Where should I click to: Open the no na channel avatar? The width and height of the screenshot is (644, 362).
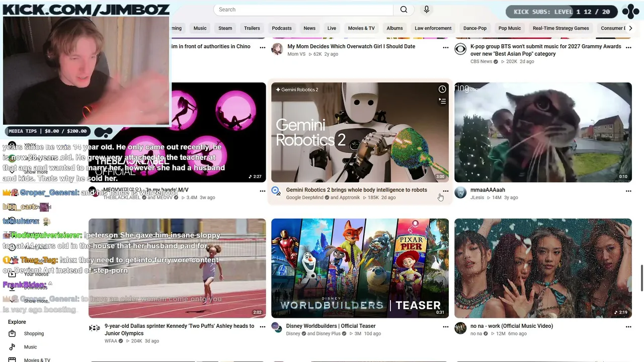(460, 328)
